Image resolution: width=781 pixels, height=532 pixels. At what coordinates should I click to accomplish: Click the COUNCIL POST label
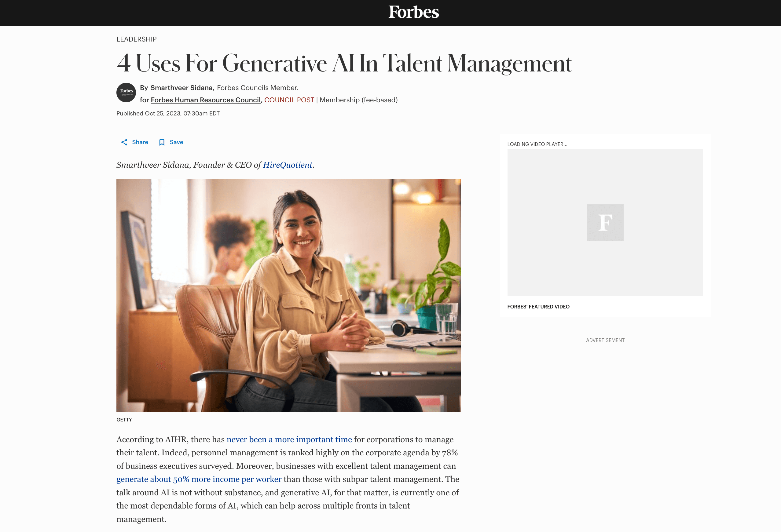tap(289, 100)
